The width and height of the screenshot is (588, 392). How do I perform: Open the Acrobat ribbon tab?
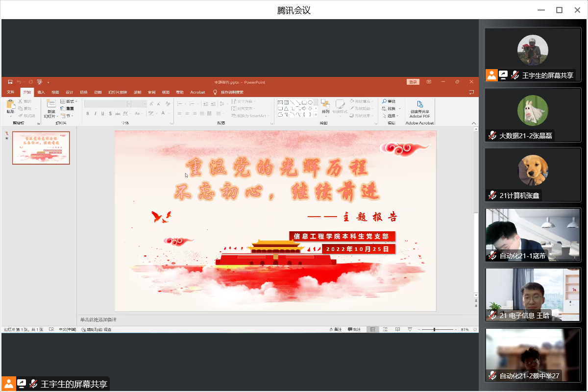coord(197,92)
